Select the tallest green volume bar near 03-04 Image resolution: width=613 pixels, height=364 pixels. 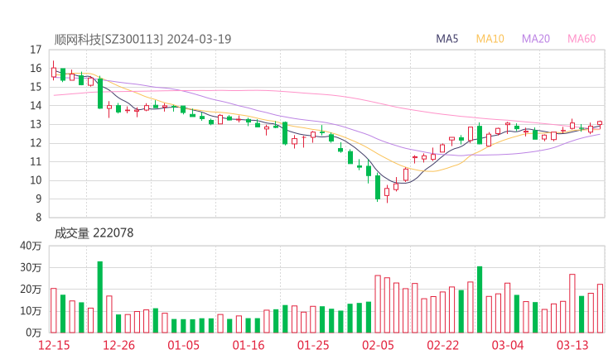(480, 299)
